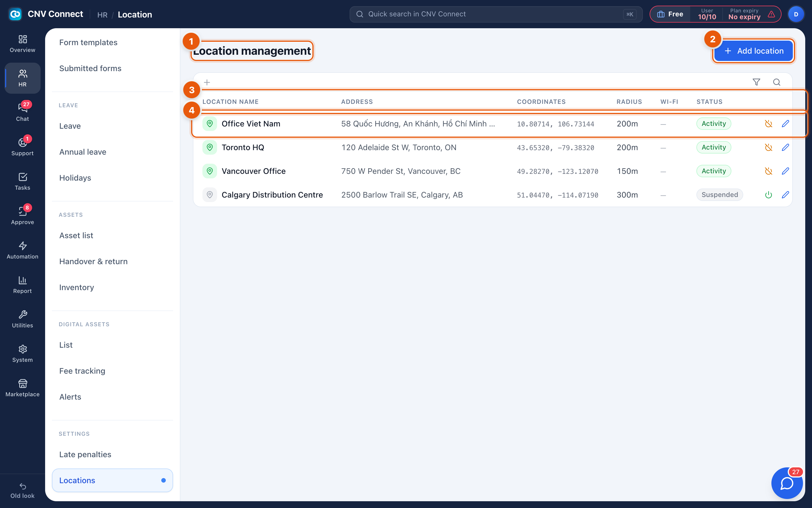Edit Vancouver Office with pencil icon
Image resolution: width=812 pixels, height=508 pixels.
(x=785, y=171)
